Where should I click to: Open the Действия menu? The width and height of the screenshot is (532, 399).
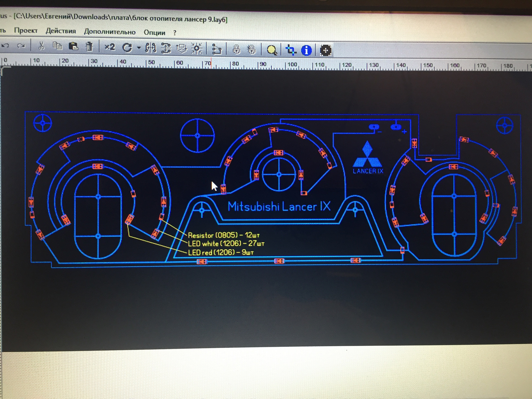(x=61, y=31)
